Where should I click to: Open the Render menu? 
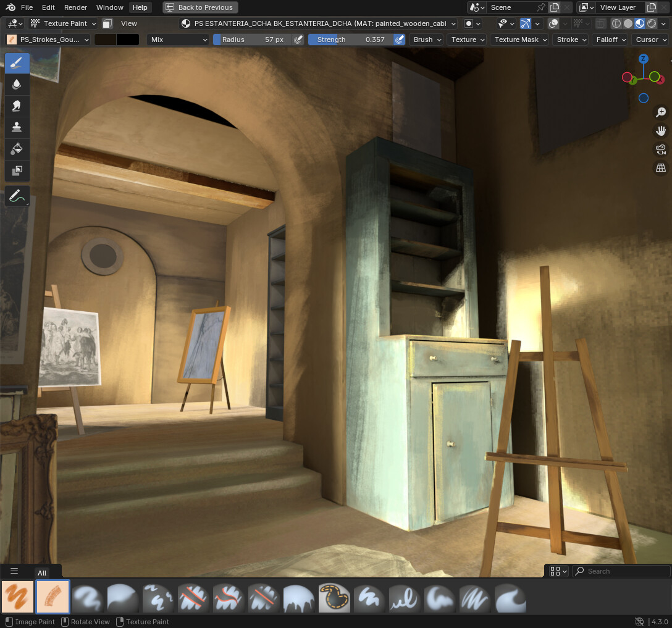(75, 7)
